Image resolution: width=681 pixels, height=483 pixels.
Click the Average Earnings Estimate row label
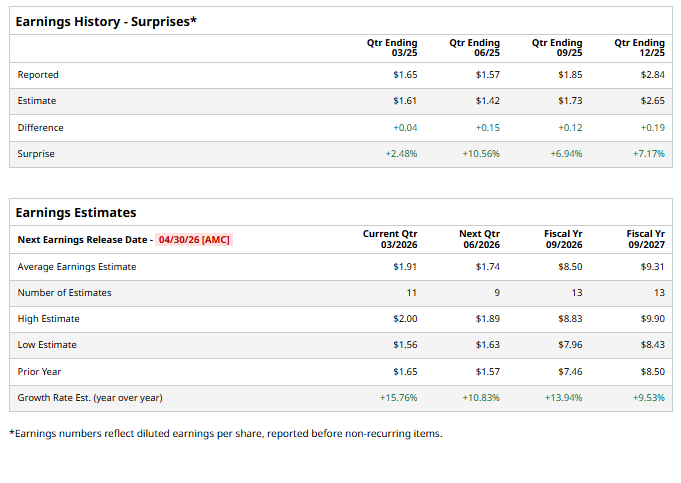coord(77,267)
